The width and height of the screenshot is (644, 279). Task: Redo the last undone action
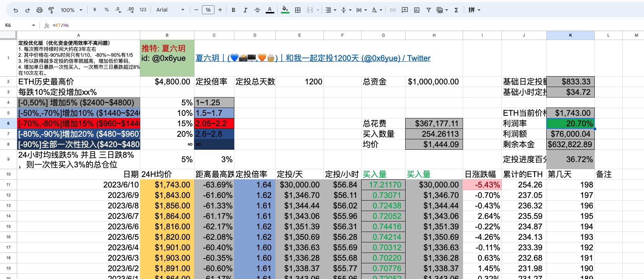[x=27, y=10]
